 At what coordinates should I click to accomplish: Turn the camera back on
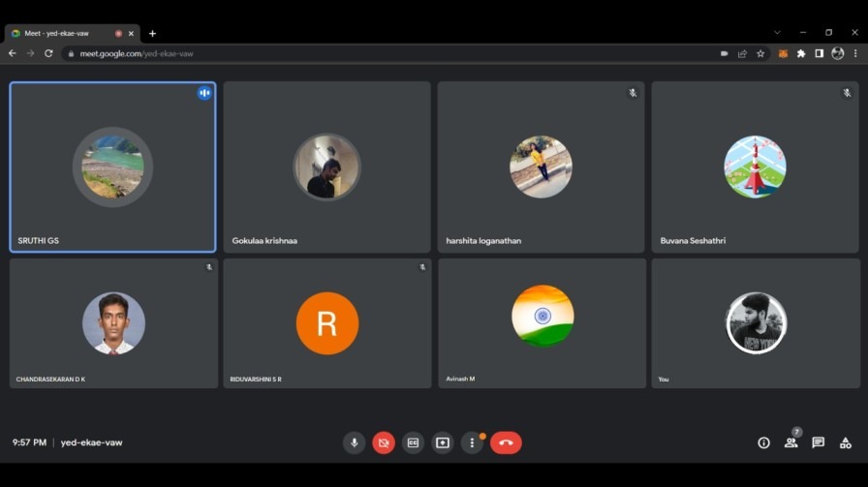[384, 442]
